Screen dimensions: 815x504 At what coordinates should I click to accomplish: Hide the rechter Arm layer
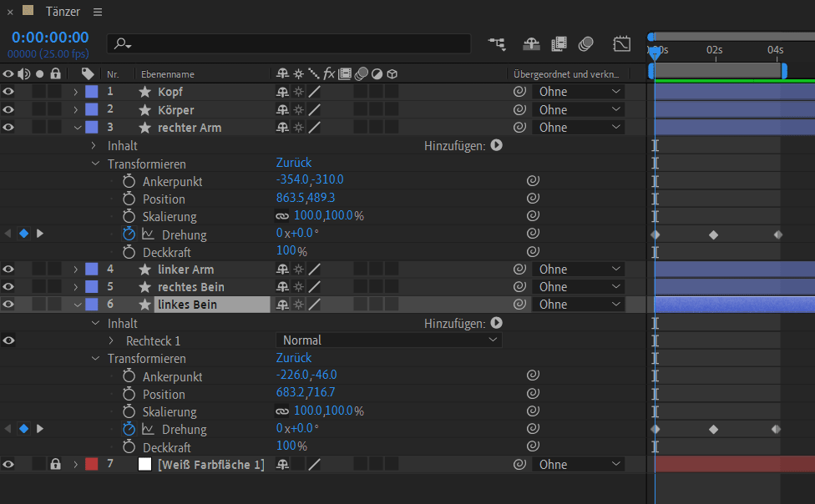pyautogui.click(x=8, y=128)
